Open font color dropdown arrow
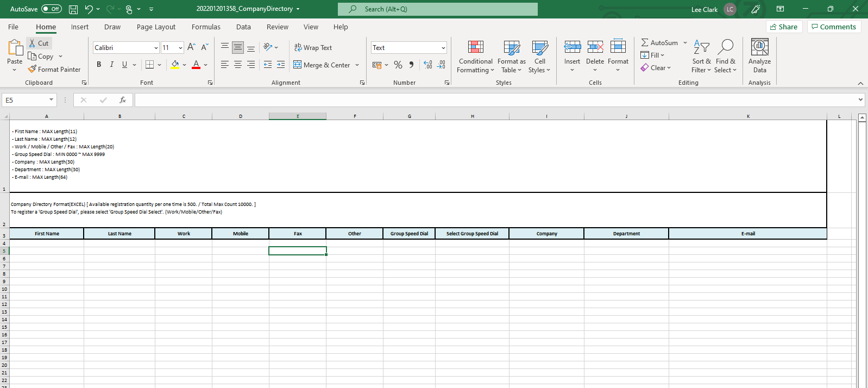 pos(206,65)
